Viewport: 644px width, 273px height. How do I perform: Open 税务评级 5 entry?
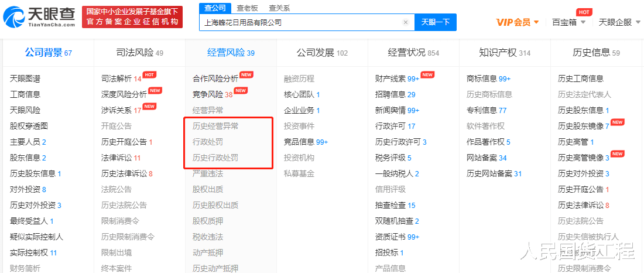coord(393,158)
